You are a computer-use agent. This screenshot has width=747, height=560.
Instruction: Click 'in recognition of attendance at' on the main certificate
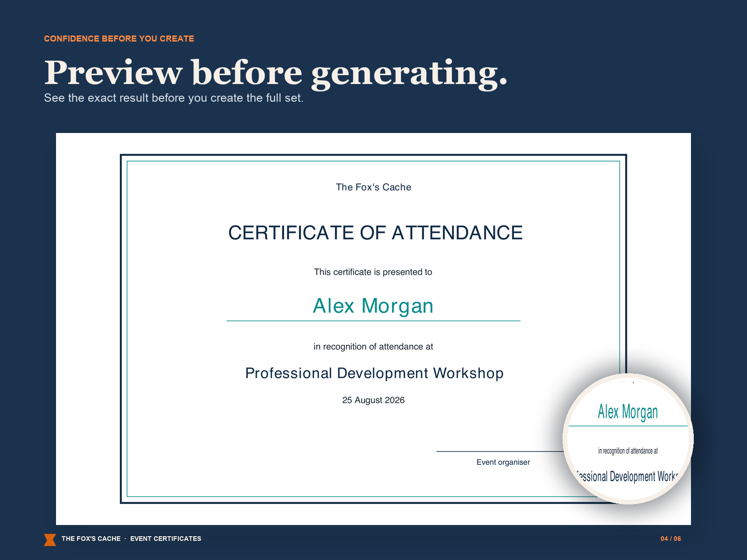[373, 347]
